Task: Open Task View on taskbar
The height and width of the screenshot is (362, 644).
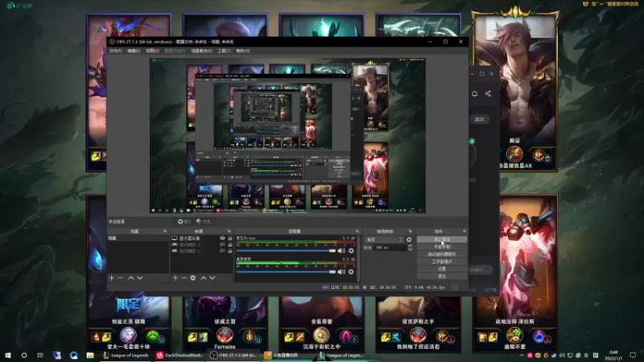Action: tap(39, 355)
